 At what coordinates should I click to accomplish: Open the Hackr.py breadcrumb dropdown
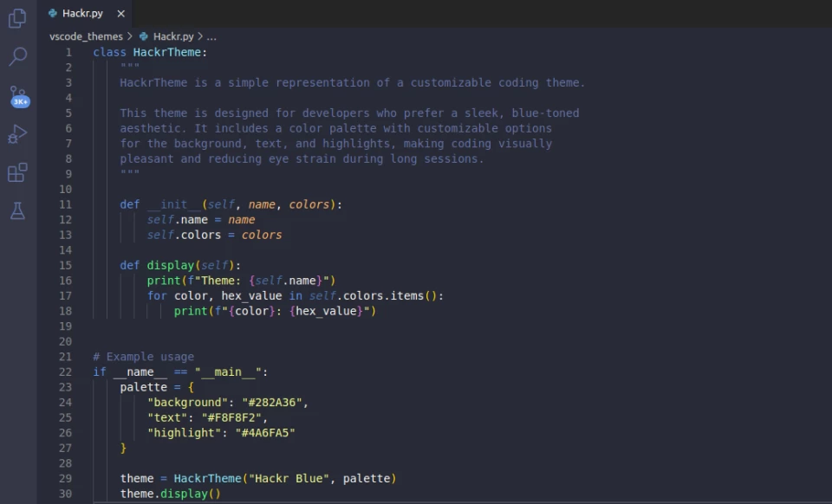(172, 36)
